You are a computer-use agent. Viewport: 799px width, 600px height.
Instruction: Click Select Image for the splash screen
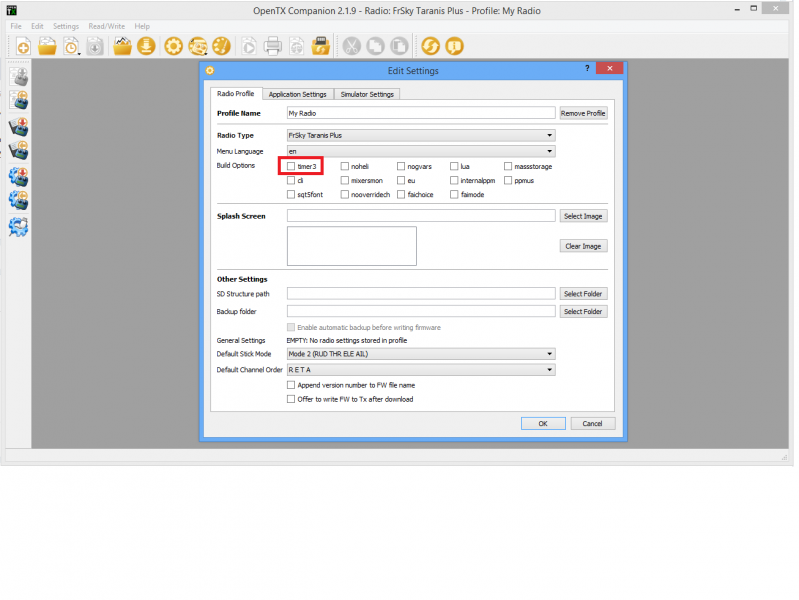tap(583, 216)
